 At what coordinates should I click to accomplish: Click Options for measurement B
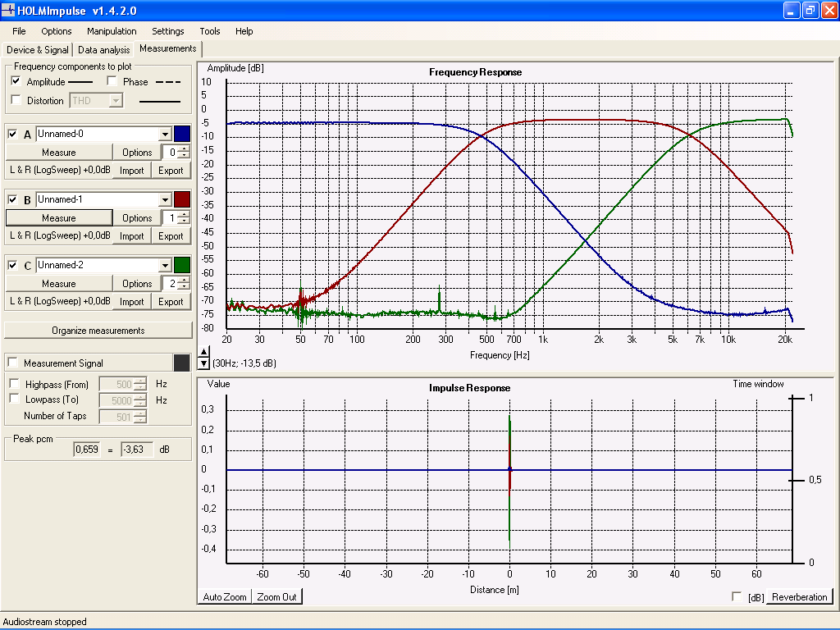137,218
